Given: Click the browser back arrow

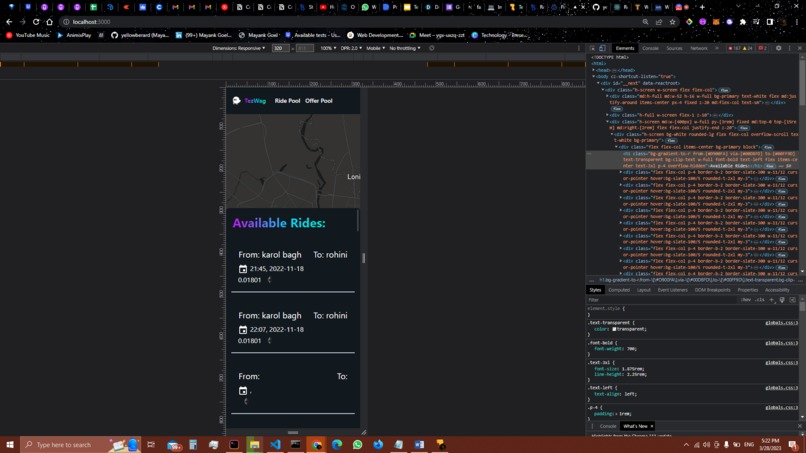Looking at the screenshot, I should tap(9, 22).
